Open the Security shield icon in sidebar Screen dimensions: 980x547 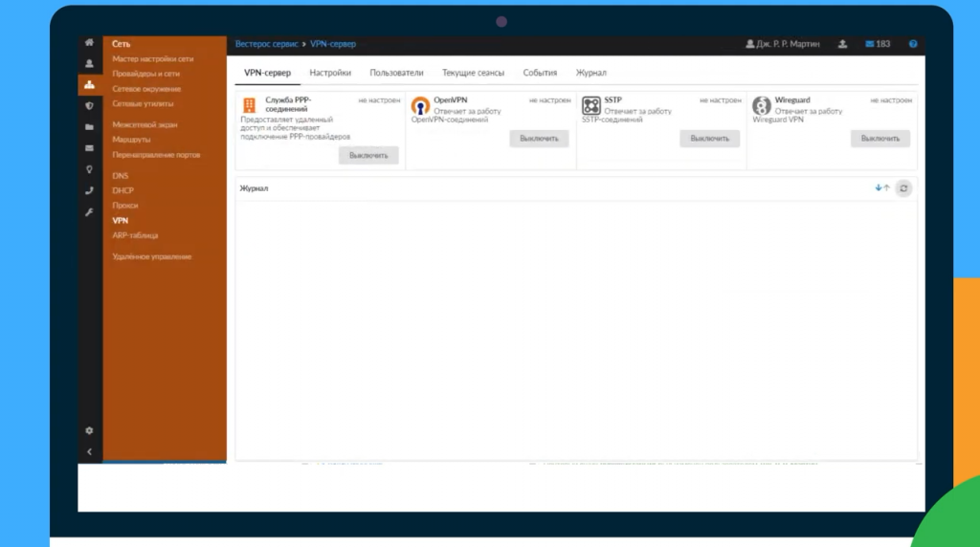click(x=89, y=106)
